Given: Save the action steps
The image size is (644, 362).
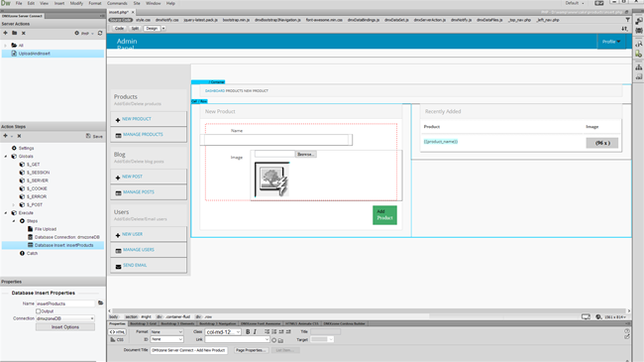Looking at the screenshot, I should [x=94, y=136].
